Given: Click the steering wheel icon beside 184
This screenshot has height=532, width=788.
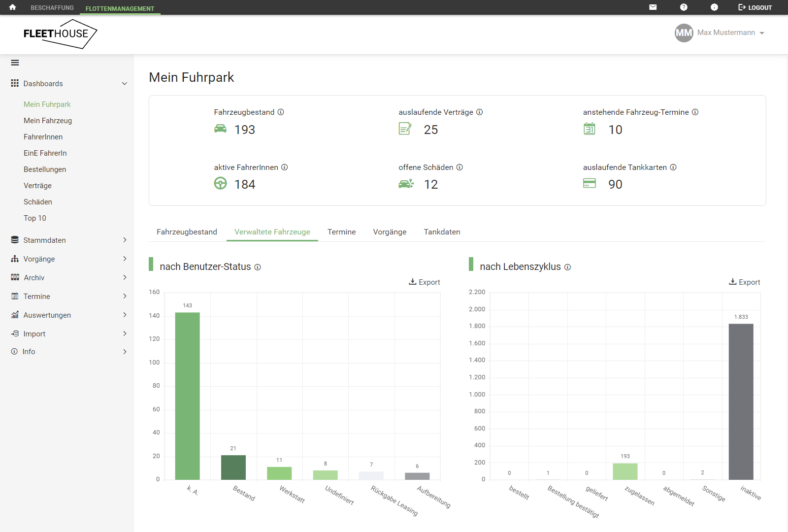Looking at the screenshot, I should click(x=220, y=183).
